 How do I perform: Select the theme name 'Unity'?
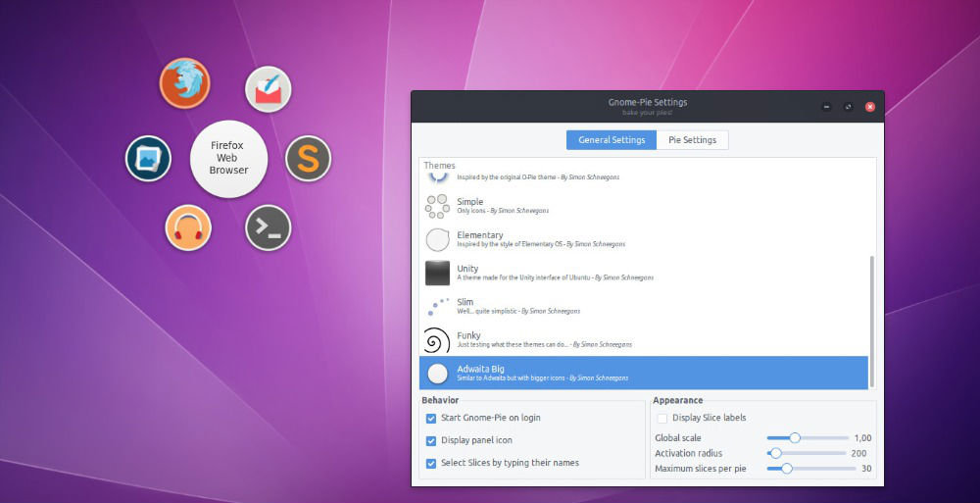point(467,269)
